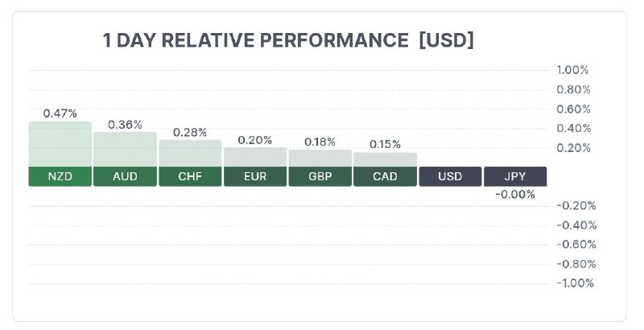
Task: Click the CAD performance bar
Action: pyautogui.click(x=386, y=159)
